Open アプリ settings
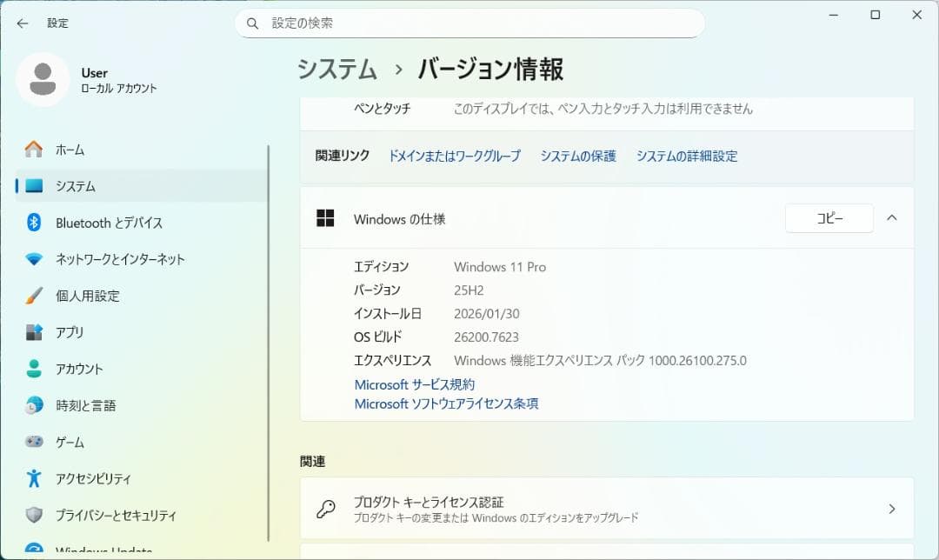The height and width of the screenshot is (560, 939). 142,332
